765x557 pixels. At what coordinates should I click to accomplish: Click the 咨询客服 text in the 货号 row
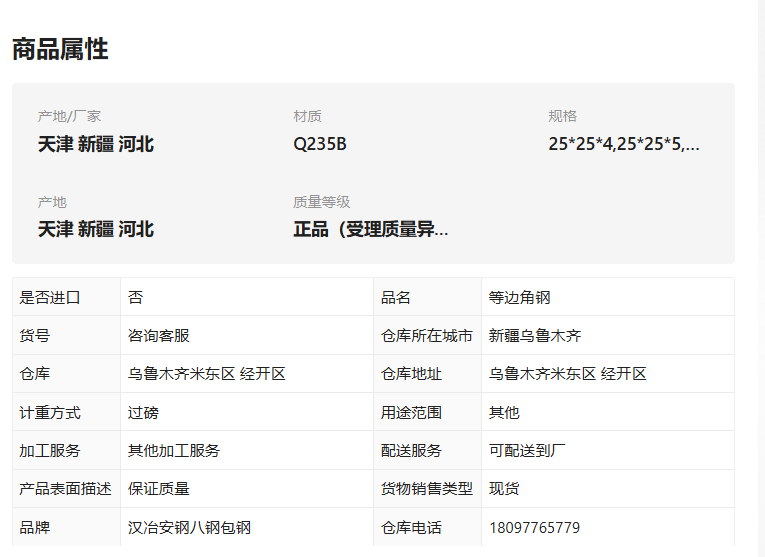click(159, 336)
